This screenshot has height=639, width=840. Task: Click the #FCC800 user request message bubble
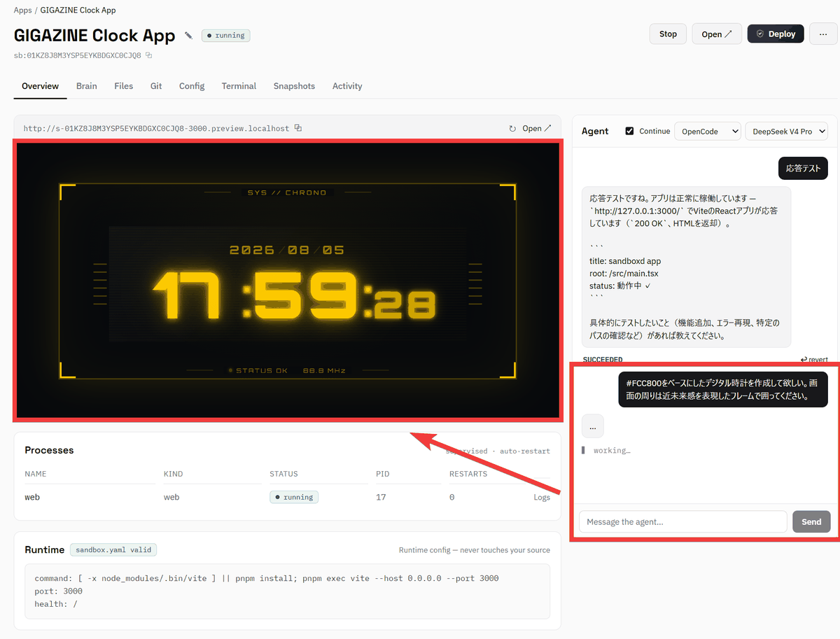pyautogui.click(x=722, y=389)
